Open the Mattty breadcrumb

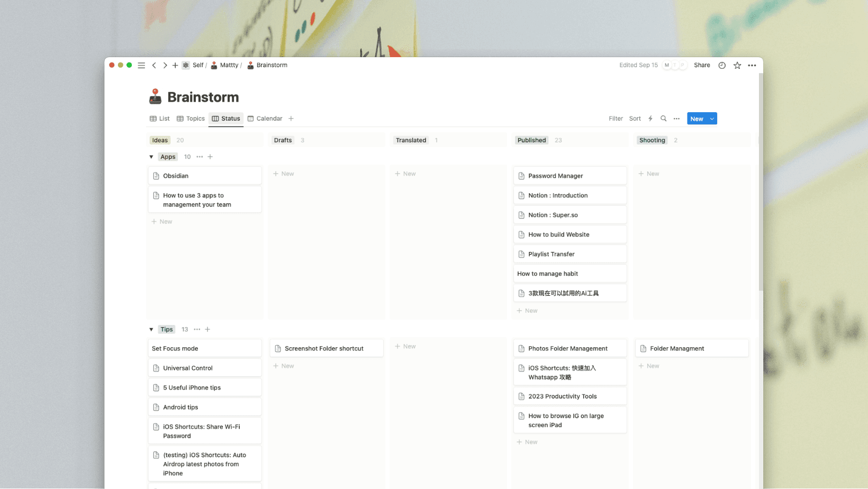click(225, 65)
